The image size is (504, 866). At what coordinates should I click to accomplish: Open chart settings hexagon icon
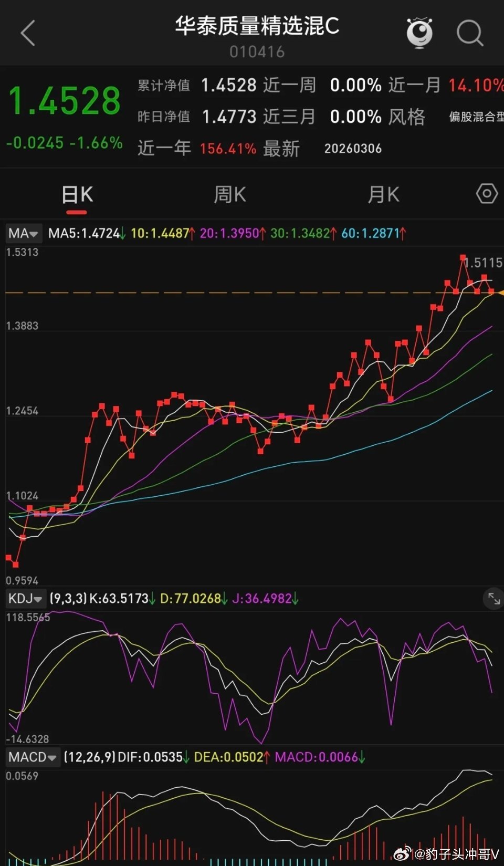pos(487,194)
